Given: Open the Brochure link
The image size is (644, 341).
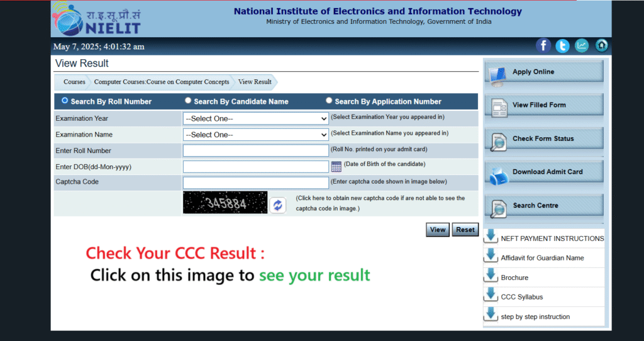Looking at the screenshot, I should [514, 277].
